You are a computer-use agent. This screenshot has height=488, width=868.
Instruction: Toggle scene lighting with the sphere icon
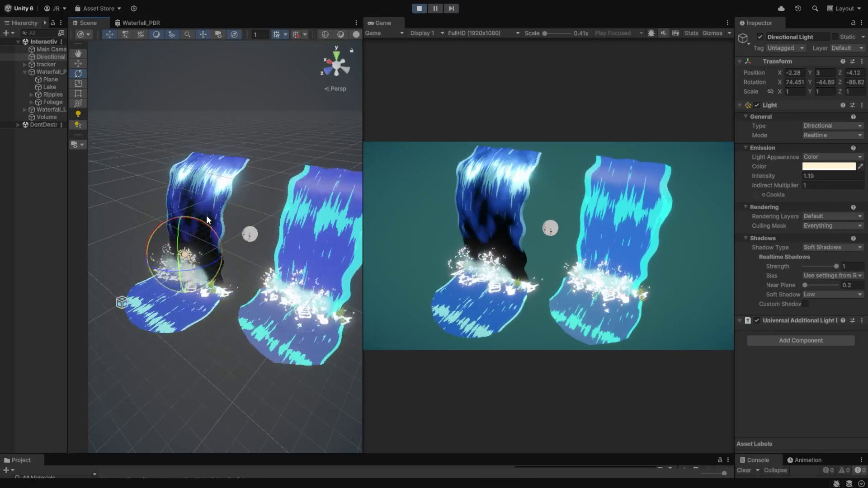click(x=156, y=34)
